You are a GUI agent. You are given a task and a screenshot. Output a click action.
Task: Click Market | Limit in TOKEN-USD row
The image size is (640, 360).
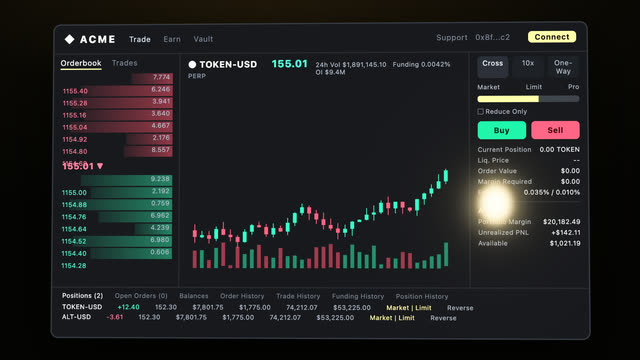(x=409, y=308)
